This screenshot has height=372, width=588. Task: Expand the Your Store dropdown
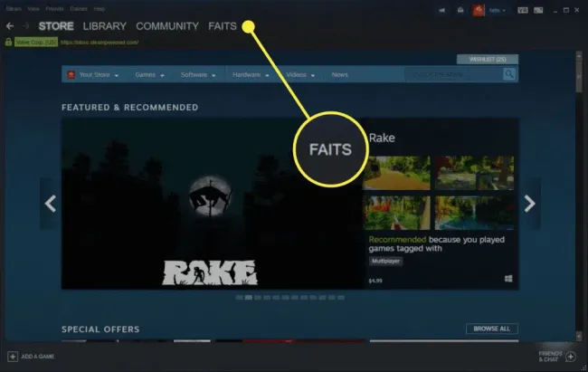(x=117, y=75)
